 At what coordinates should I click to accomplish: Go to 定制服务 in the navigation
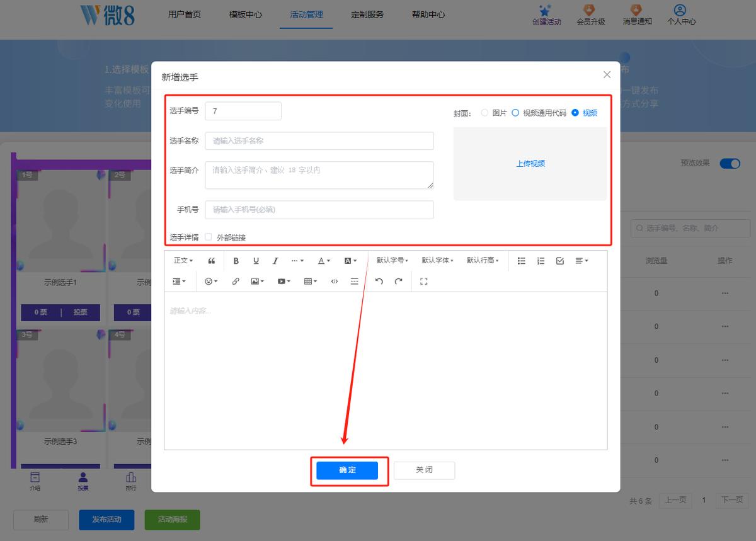(x=367, y=14)
